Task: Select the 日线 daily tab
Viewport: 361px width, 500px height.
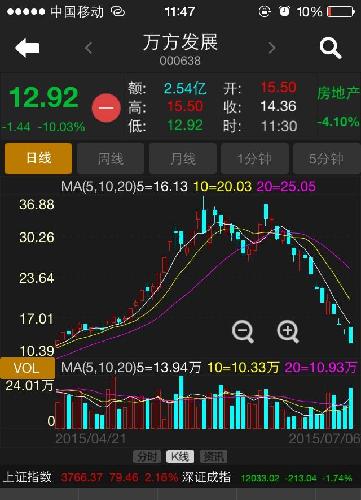Action: point(38,158)
